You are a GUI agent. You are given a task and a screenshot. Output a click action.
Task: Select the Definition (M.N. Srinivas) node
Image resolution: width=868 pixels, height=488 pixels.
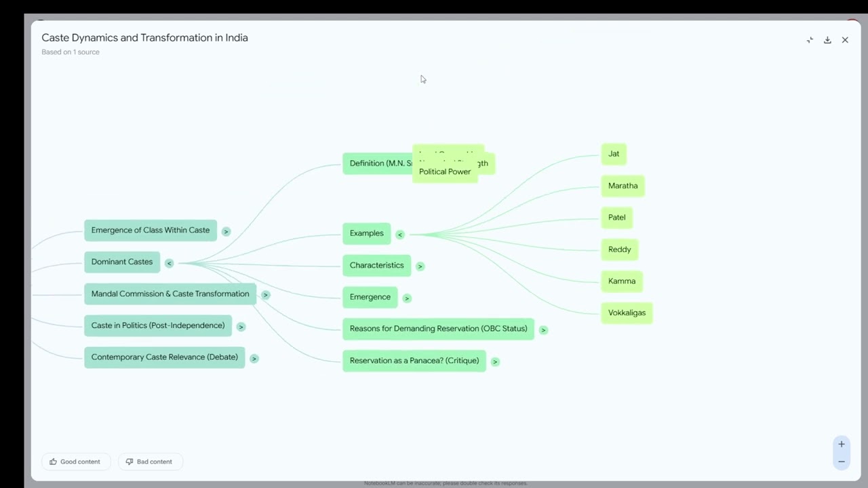pyautogui.click(x=377, y=163)
